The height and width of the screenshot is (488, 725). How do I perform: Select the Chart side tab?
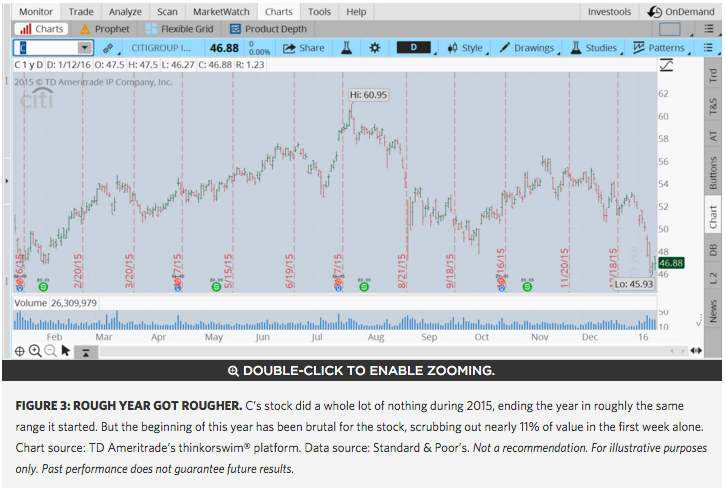pyautogui.click(x=713, y=216)
